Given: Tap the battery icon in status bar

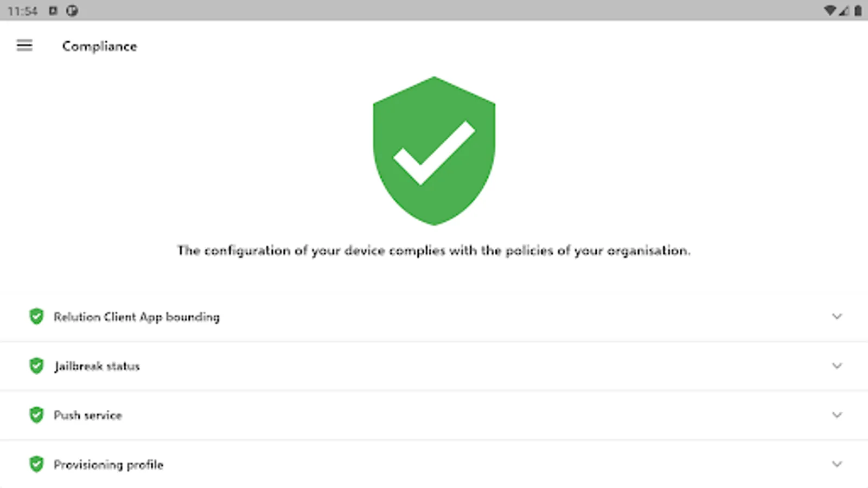Looking at the screenshot, I should click(858, 10).
